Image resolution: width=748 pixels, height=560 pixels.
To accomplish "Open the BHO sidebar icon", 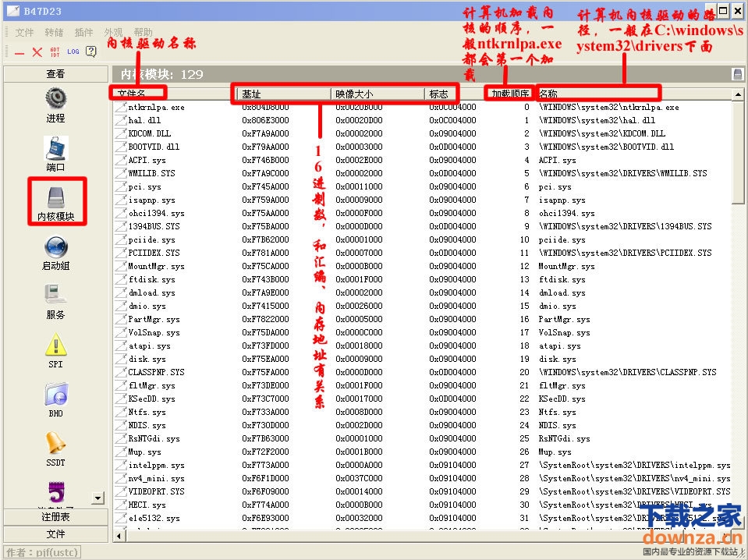I will click(55, 394).
